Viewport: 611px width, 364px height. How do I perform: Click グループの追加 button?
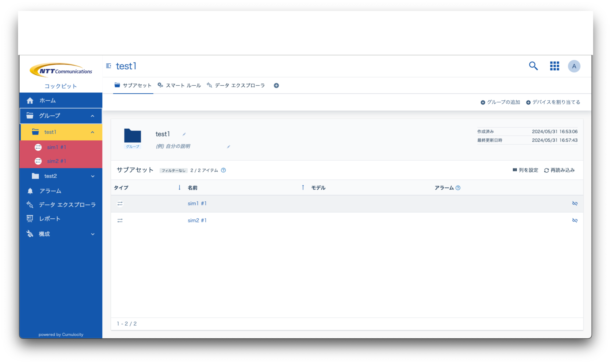500,102
